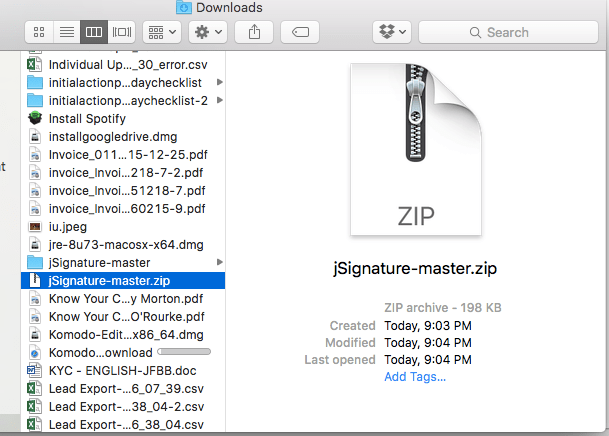
Task: Select jSignature-master.zip in file list
Action: 123,281
